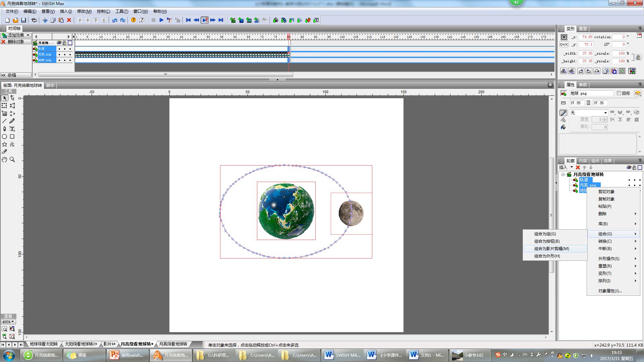This screenshot has height=362, width=644.
Task: Switch to the 脚本 tab
Action: point(50,85)
